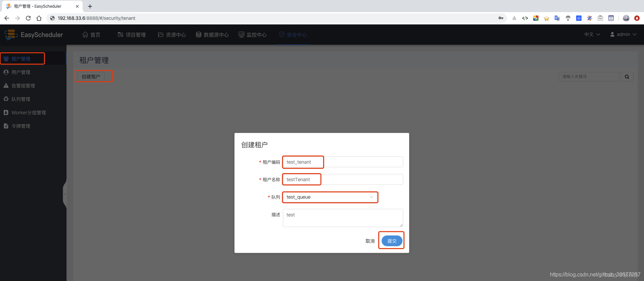Click the forward navigation arrow
The width and height of the screenshot is (644, 281).
tap(17, 18)
